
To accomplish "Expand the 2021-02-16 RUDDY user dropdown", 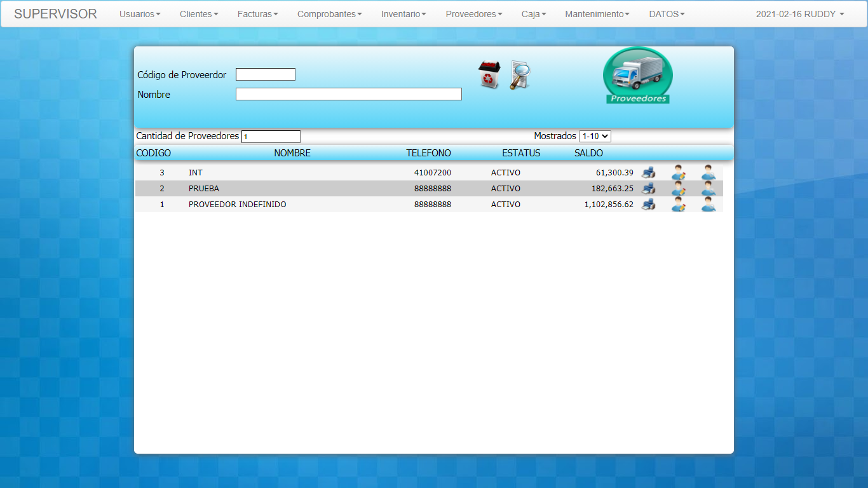I will click(799, 14).
